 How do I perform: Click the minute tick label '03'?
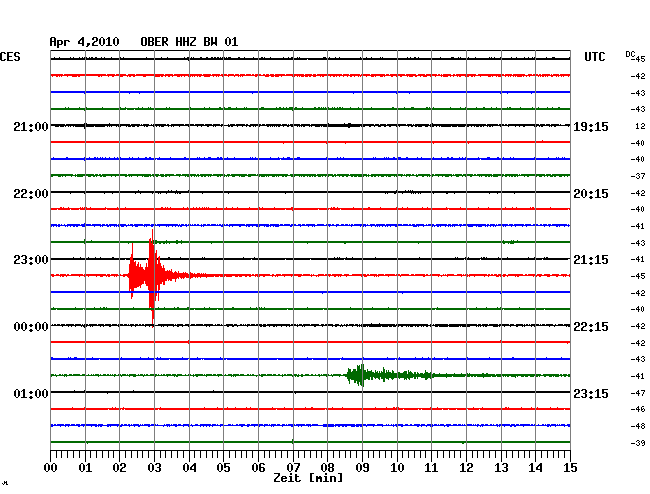[154, 467]
